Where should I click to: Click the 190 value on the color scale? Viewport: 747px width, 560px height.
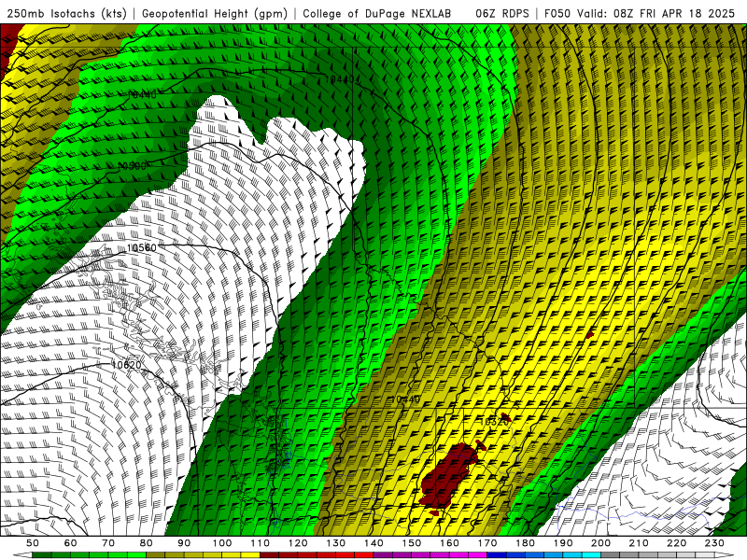pos(563,543)
